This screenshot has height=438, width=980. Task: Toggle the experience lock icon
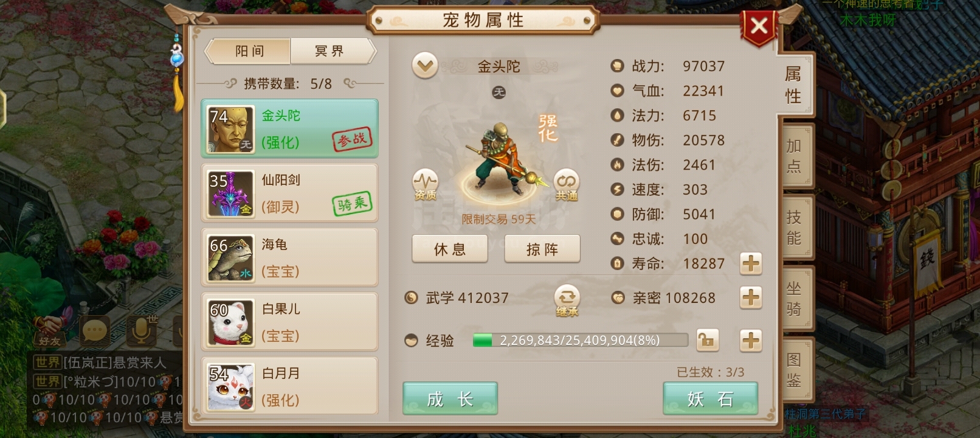706,340
